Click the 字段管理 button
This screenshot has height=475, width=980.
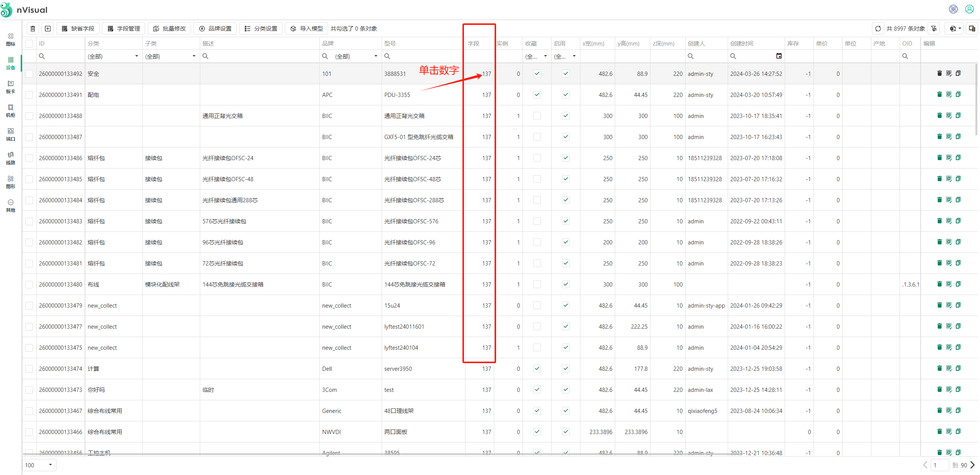click(124, 29)
